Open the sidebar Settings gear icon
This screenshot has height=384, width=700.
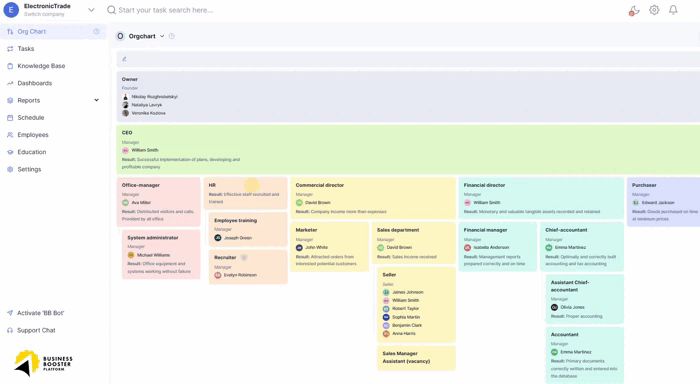pos(10,169)
